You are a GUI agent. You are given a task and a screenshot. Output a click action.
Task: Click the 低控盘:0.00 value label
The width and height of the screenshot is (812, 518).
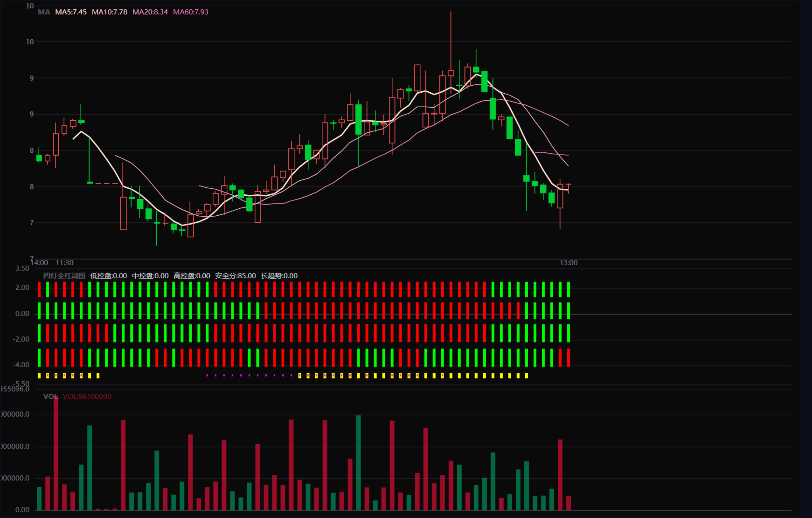pyautogui.click(x=108, y=276)
